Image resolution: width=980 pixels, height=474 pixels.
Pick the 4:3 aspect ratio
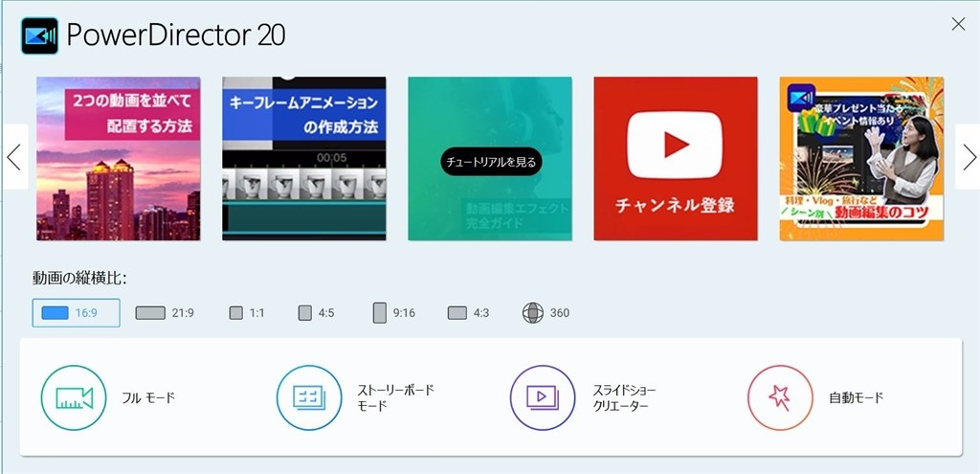click(x=468, y=313)
